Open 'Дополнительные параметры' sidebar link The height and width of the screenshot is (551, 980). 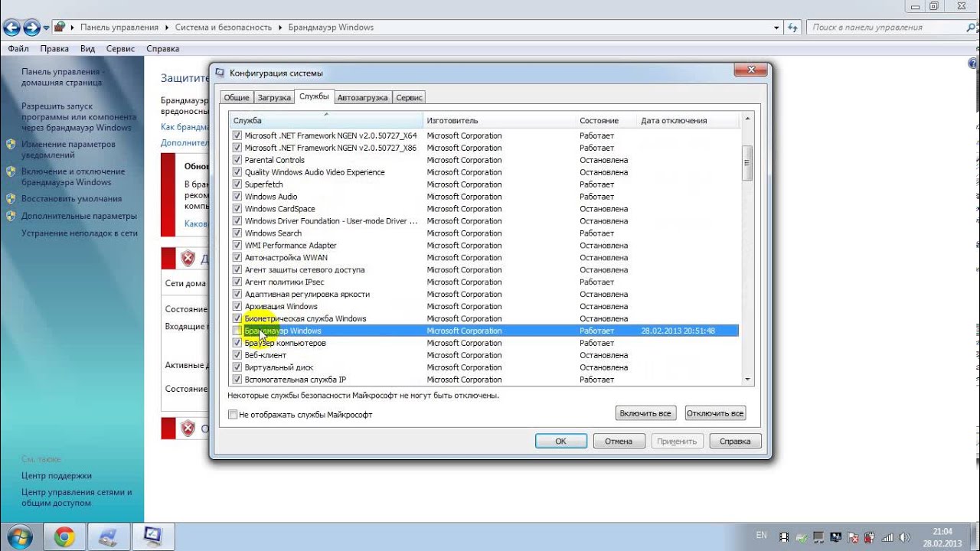[x=79, y=217]
